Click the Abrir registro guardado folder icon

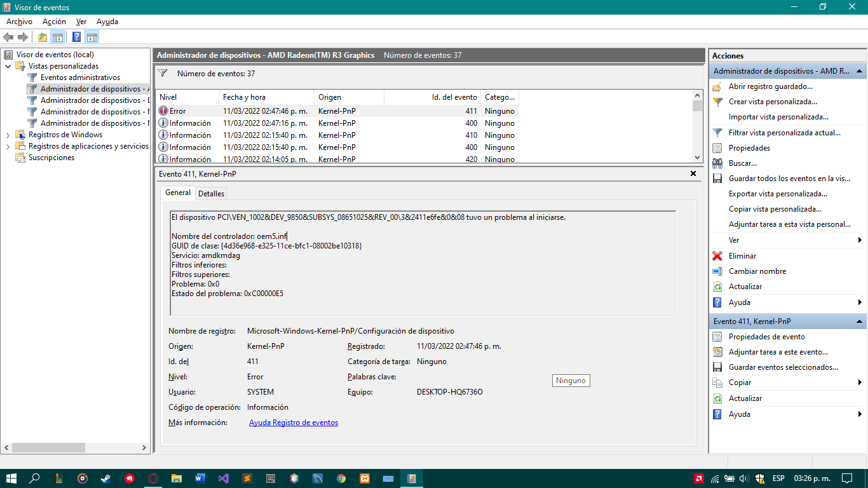(x=717, y=86)
